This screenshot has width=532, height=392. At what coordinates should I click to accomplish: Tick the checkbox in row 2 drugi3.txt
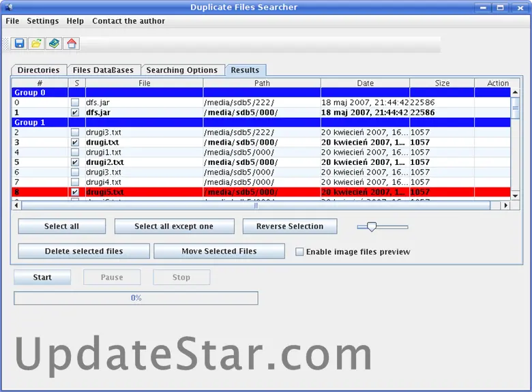[75, 132]
